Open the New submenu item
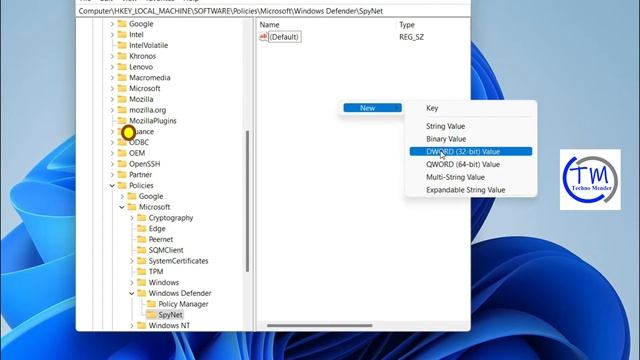Image resolution: width=640 pixels, height=360 pixels. tap(372, 108)
